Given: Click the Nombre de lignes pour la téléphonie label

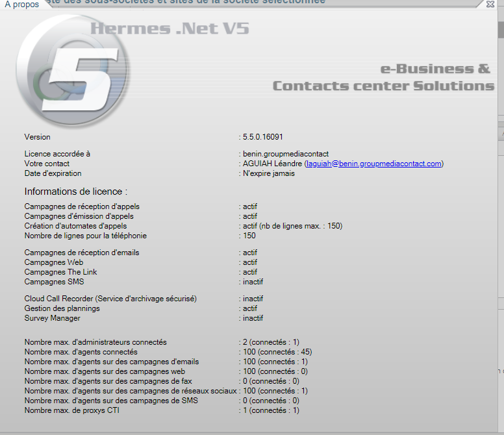Looking at the screenshot, I should pyautogui.click(x=86, y=236).
